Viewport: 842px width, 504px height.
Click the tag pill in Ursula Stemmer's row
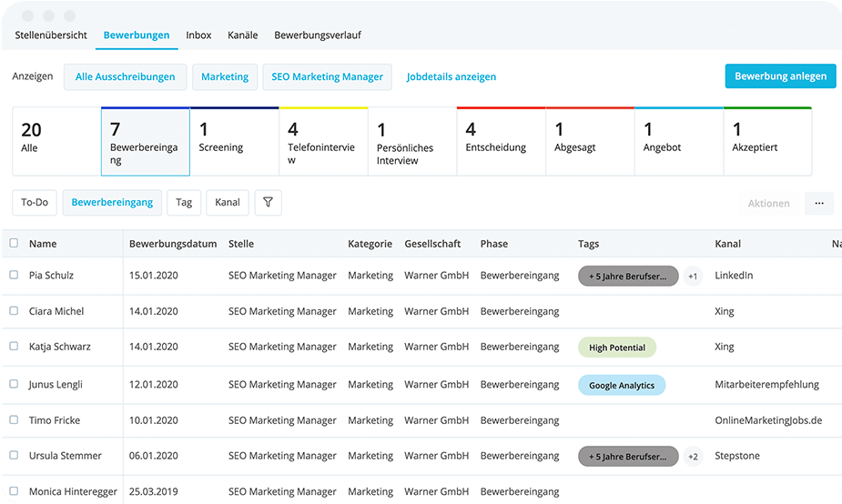coord(628,457)
